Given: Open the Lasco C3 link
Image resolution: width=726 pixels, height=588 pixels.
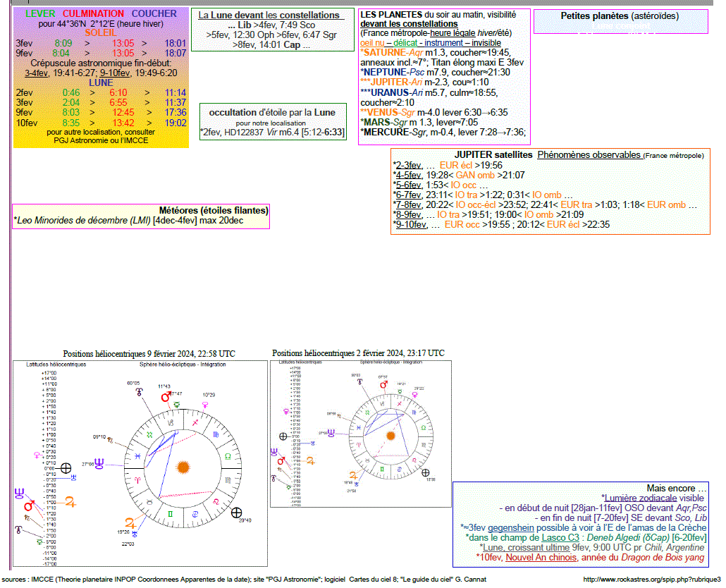Looking at the screenshot, I should (560, 537).
